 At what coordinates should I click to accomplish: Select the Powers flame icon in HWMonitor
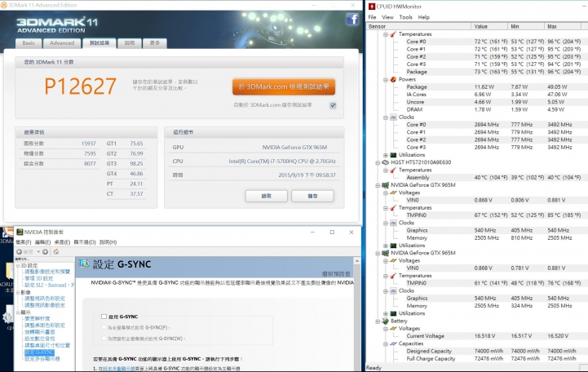393,79
